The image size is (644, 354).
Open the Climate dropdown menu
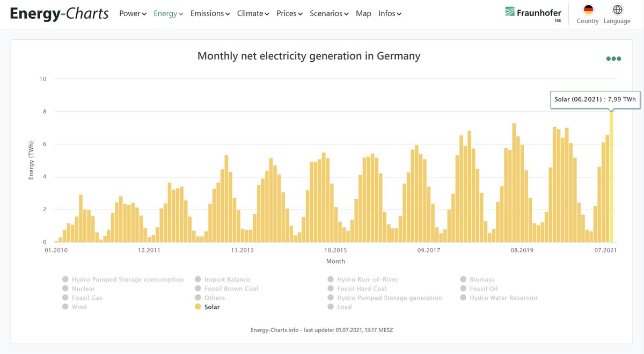coord(253,13)
